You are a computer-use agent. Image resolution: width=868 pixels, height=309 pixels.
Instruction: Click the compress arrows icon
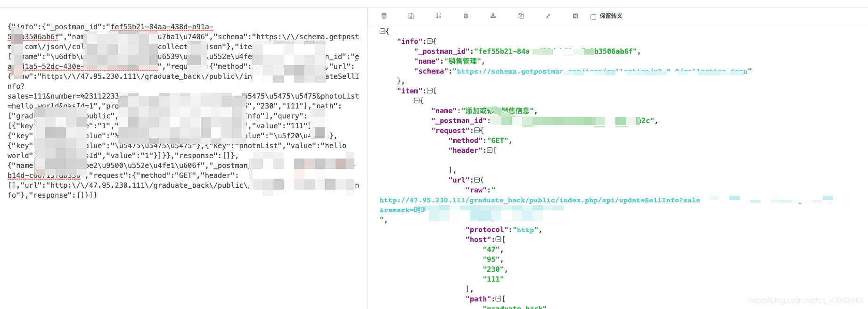click(548, 16)
